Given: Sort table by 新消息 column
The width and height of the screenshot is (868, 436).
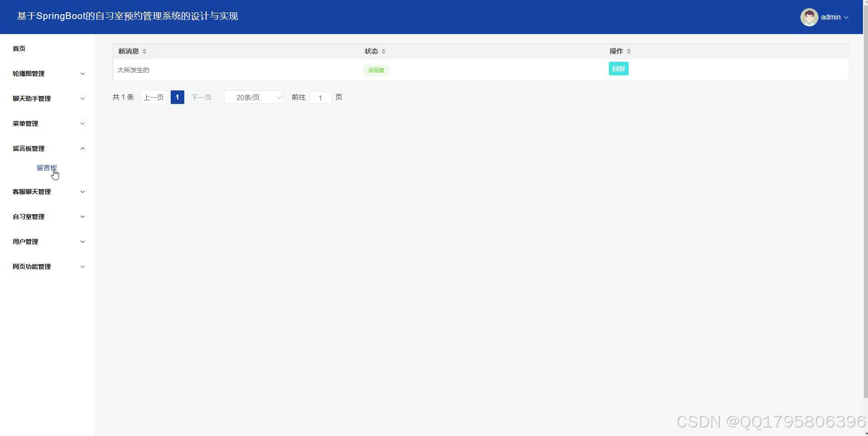Looking at the screenshot, I should pyautogui.click(x=128, y=51).
